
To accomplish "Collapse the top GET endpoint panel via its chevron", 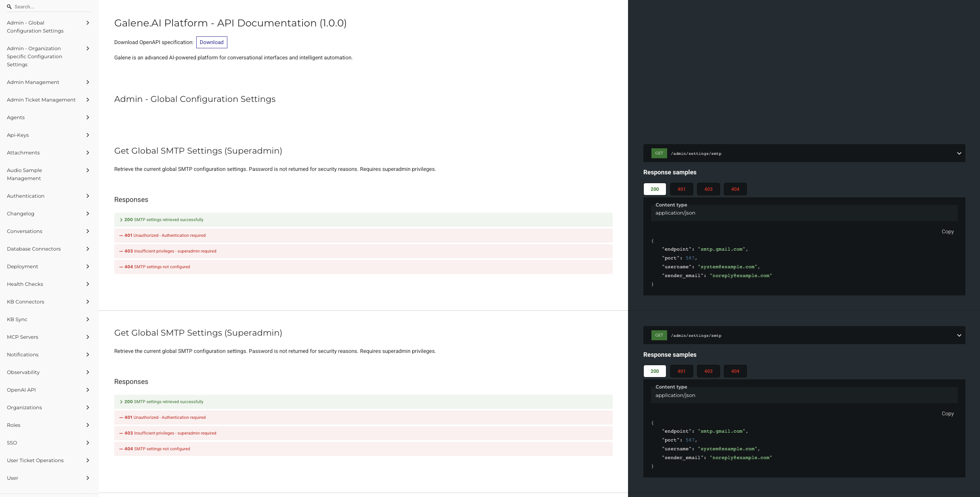I will (x=959, y=153).
